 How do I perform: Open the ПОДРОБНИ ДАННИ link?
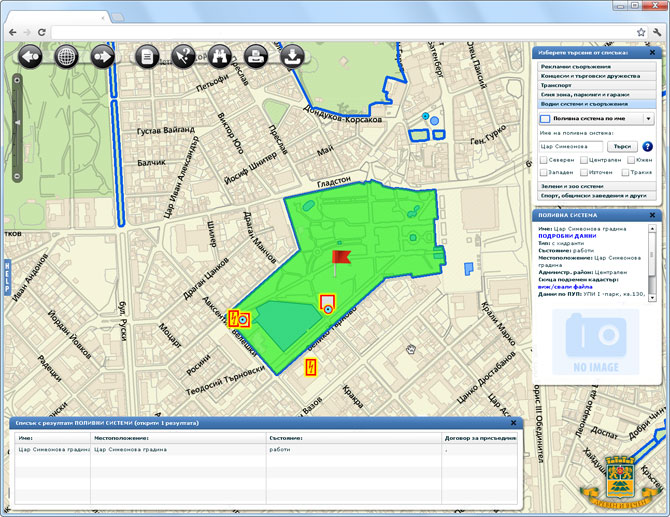pyautogui.click(x=567, y=236)
